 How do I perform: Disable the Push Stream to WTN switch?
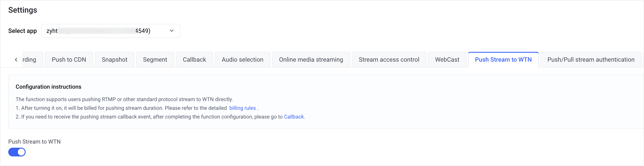[17, 152]
